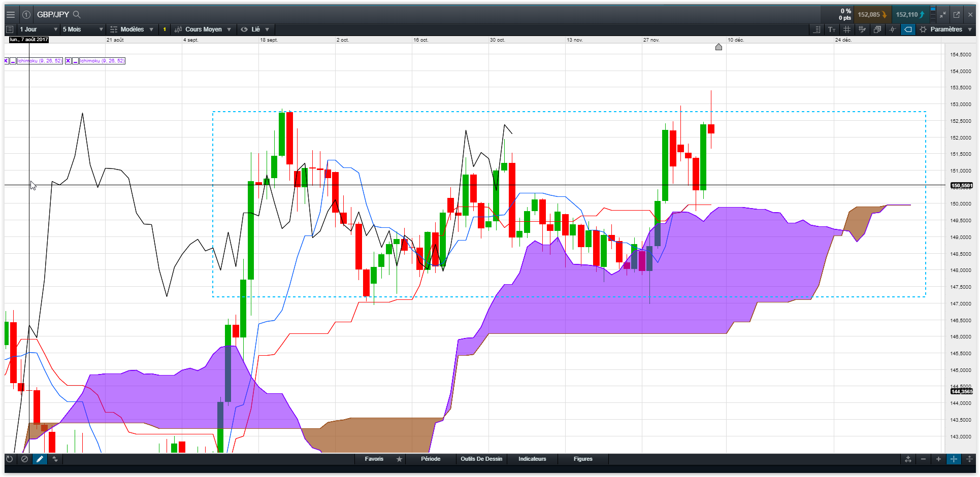Viewport: 980px width, 477px height.
Task: Expand the Paramètres dropdown arrow
Action: click(x=970, y=29)
